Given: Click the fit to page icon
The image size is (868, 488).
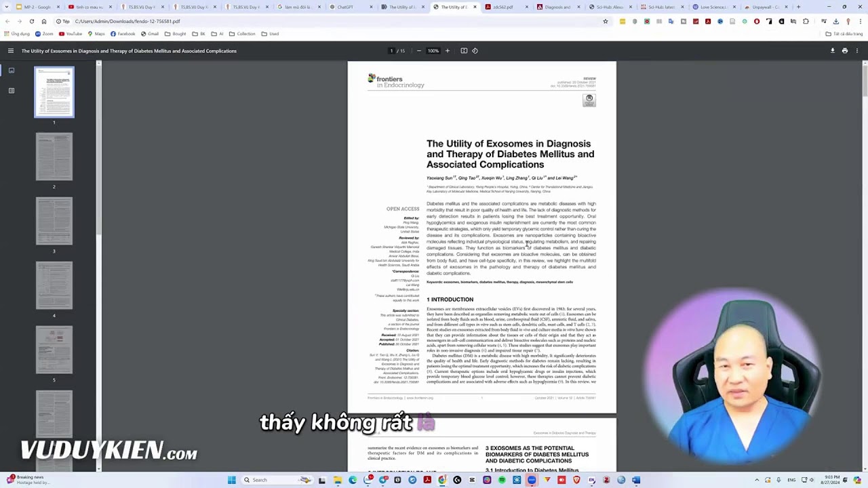Looking at the screenshot, I should click(x=464, y=51).
